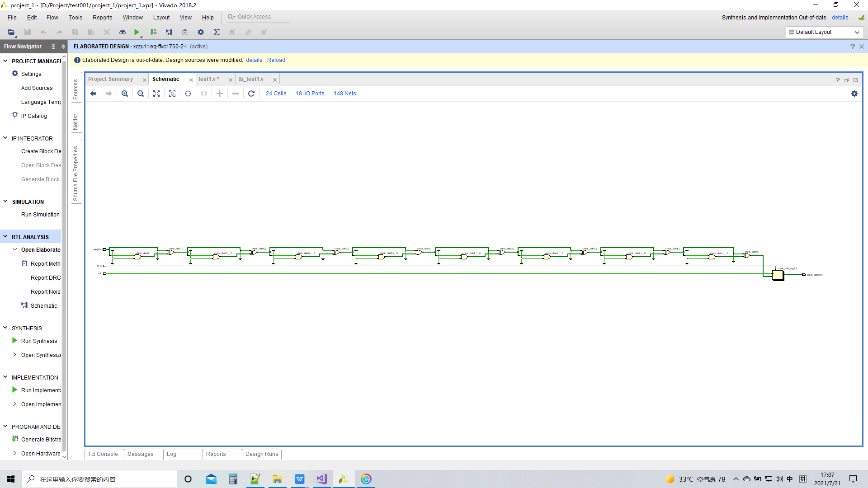Click the Reload link

276,60
